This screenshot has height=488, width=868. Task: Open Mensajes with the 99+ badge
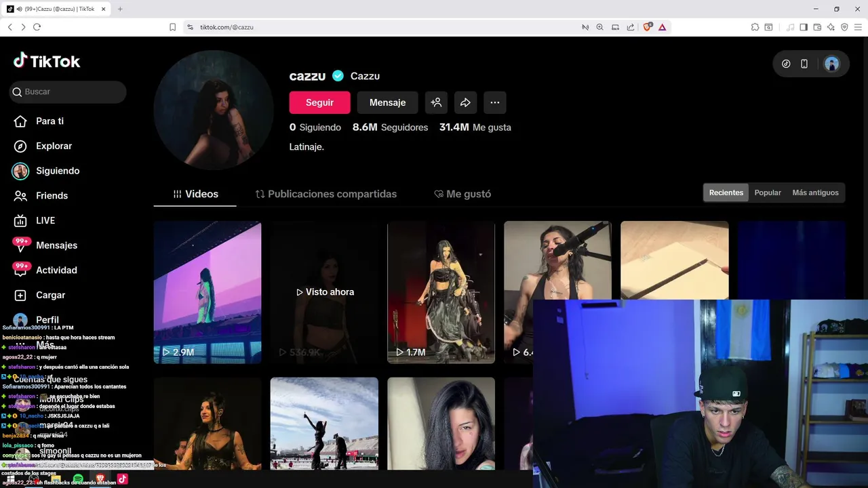45,245
